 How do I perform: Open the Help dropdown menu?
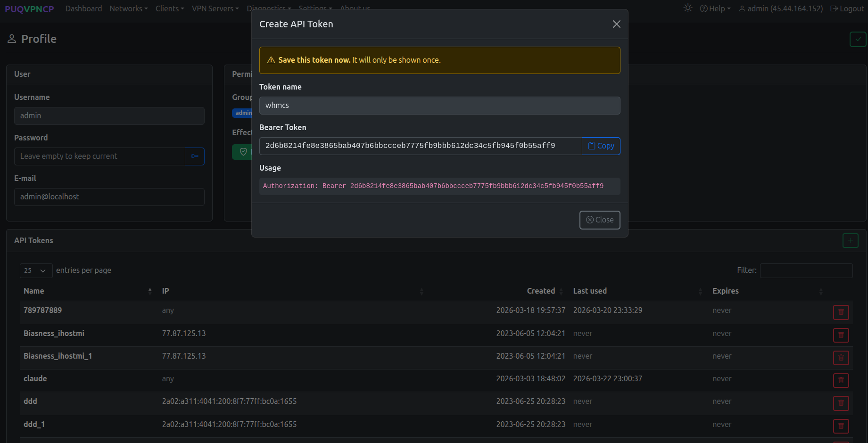(x=715, y=8)
